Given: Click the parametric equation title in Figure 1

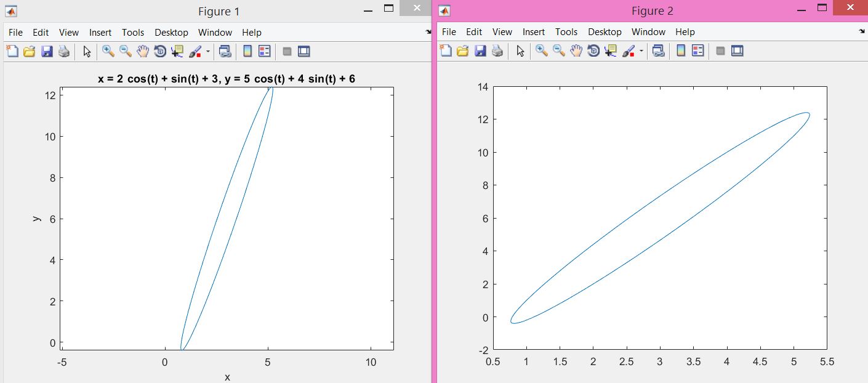Looking at the screenshot, I should (x=227, y=79).
